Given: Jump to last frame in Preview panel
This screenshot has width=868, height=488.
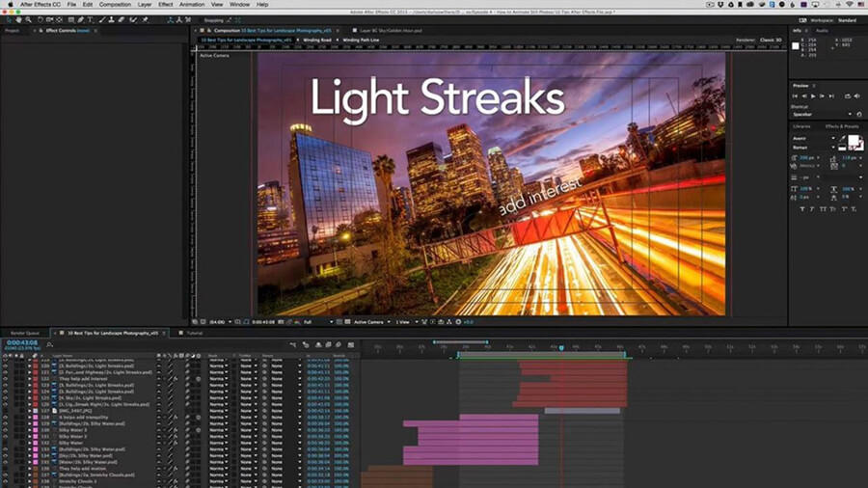Looking at the screenshot, I should click(x=831, y=96).
